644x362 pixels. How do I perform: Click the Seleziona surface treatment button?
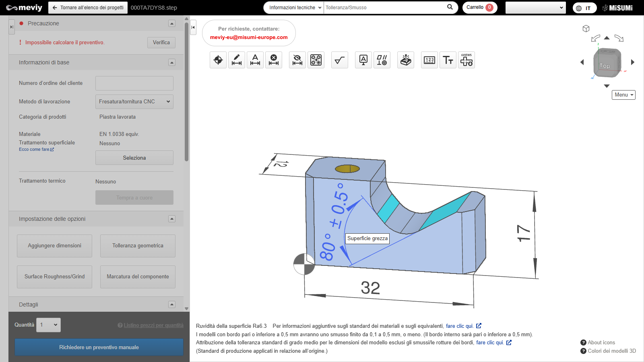134,158
